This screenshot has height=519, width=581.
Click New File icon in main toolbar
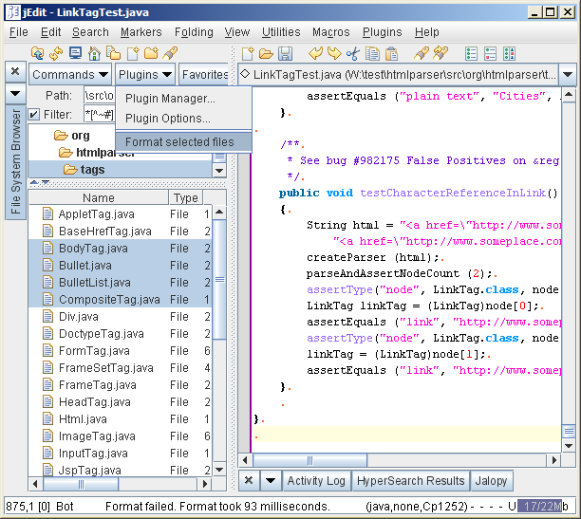(248, 54)
